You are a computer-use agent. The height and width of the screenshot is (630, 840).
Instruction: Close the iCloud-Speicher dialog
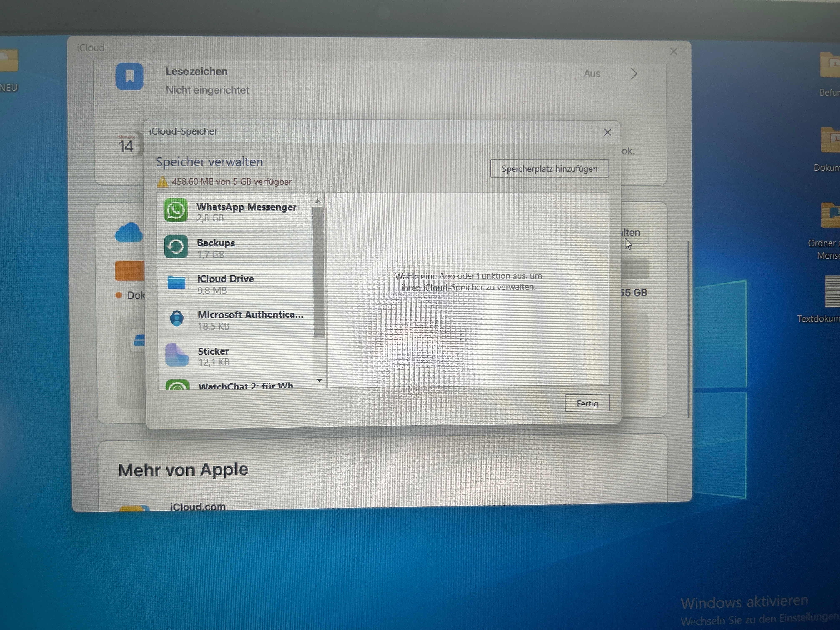tap(607, 132)
